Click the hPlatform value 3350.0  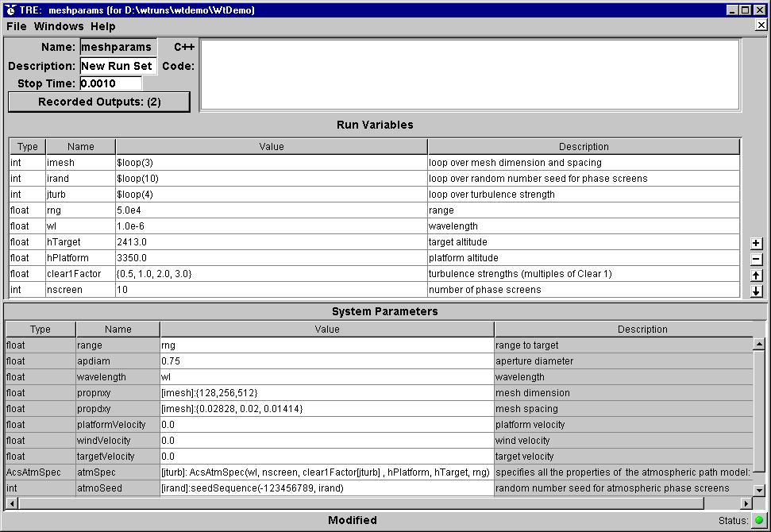coord(272,258)
